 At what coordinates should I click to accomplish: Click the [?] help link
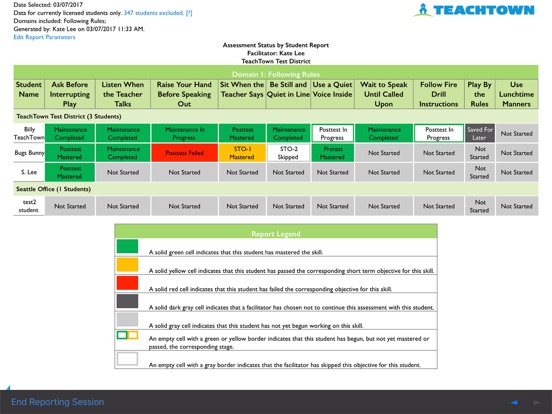point(189,13)
